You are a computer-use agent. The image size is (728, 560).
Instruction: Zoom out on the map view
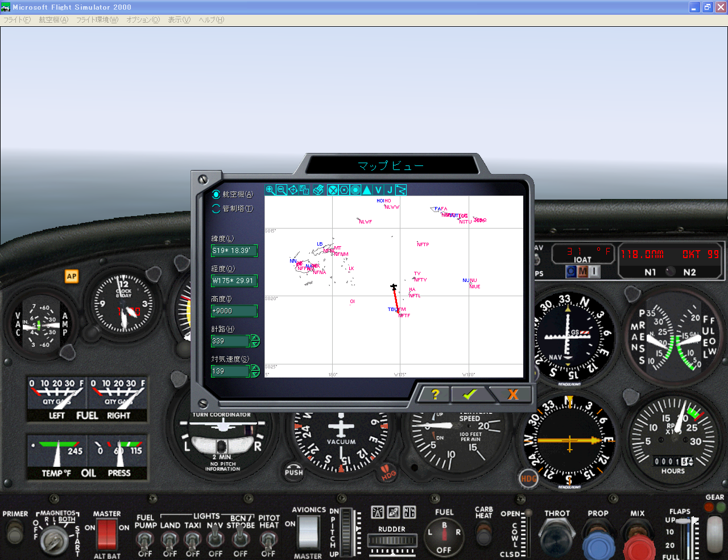[x=282, y=190]
